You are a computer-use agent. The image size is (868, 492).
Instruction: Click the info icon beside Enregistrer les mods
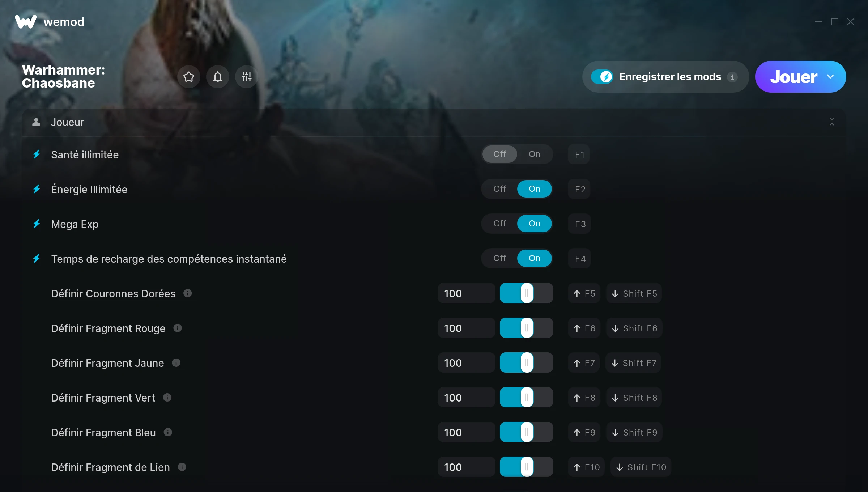click(732, 77)
